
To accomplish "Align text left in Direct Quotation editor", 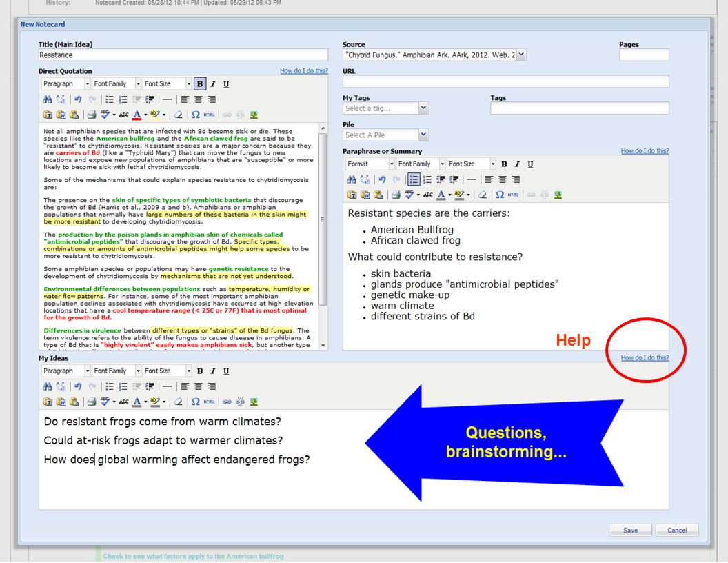I will click(x=185, y=99).
